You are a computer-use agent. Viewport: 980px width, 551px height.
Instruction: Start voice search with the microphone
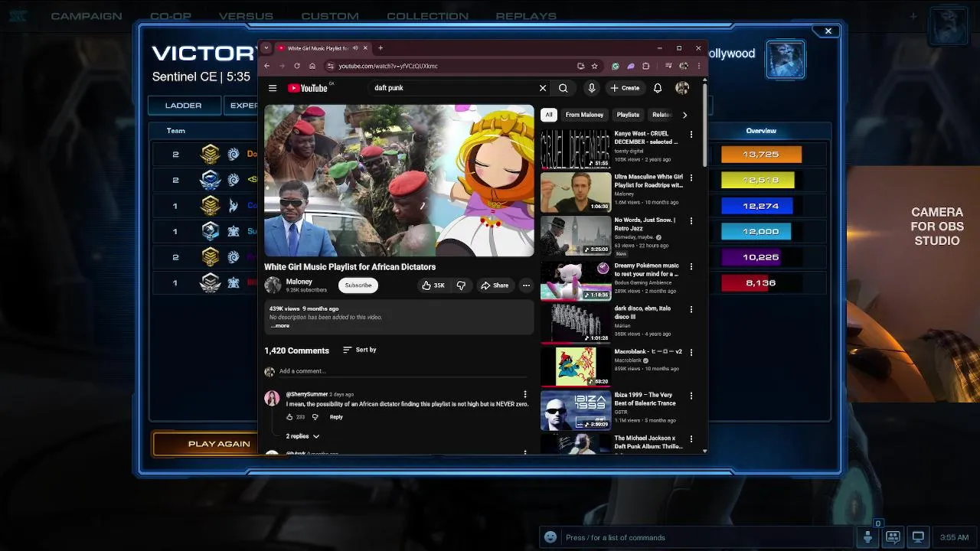(591, 88)
